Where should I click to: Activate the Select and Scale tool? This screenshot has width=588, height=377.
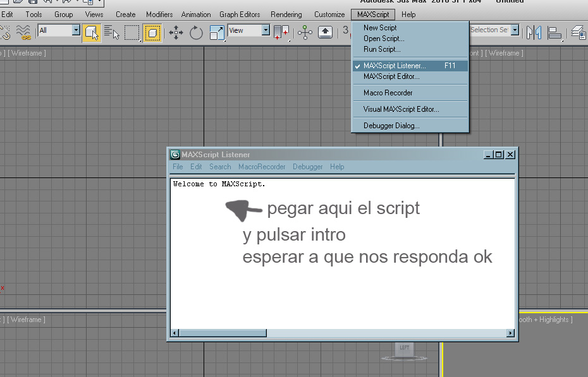217,33
